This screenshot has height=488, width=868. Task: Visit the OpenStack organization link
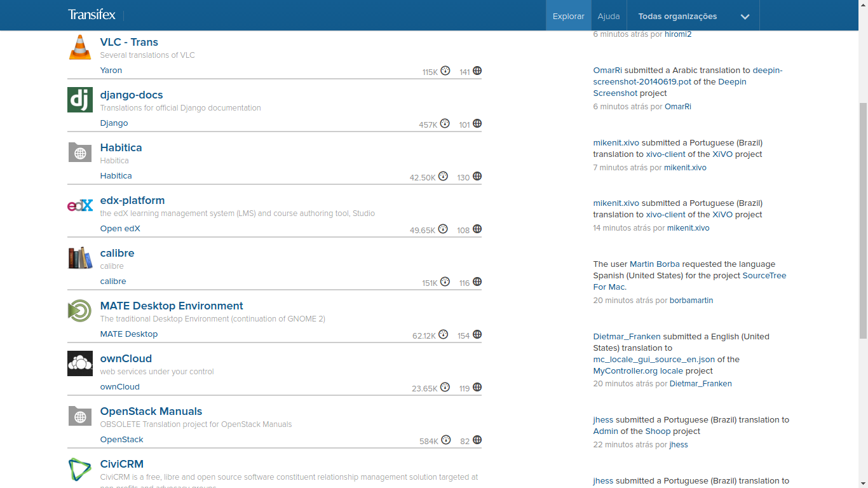[x=122, y=440]
